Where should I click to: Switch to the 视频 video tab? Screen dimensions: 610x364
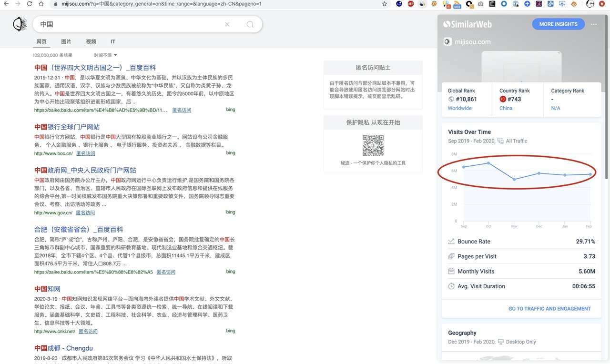click(91, 41)
